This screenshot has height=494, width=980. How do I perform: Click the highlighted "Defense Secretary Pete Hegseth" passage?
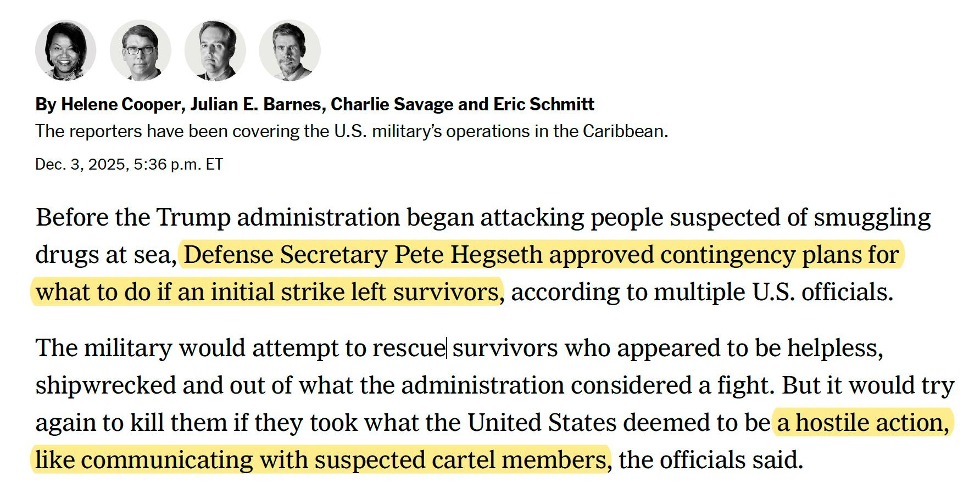pyautogui.click(x=363, y=255)
